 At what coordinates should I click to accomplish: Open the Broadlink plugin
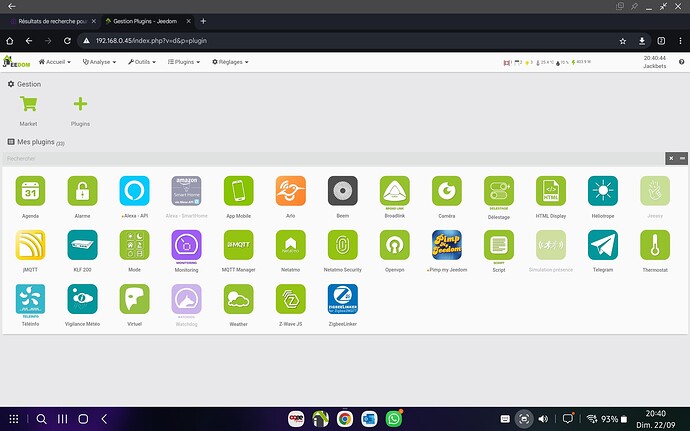[x=395, y=191]
